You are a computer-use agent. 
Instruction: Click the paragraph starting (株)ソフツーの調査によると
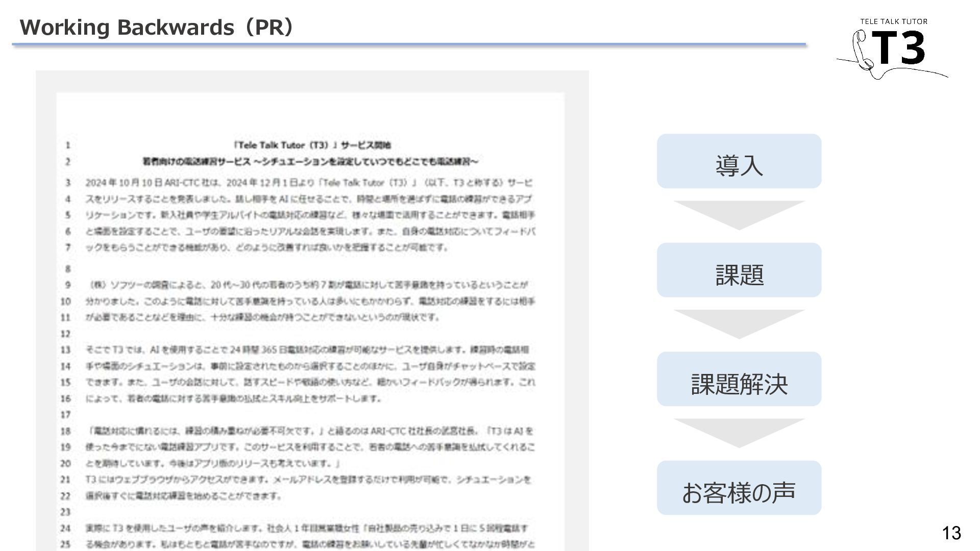coord(310,300)
